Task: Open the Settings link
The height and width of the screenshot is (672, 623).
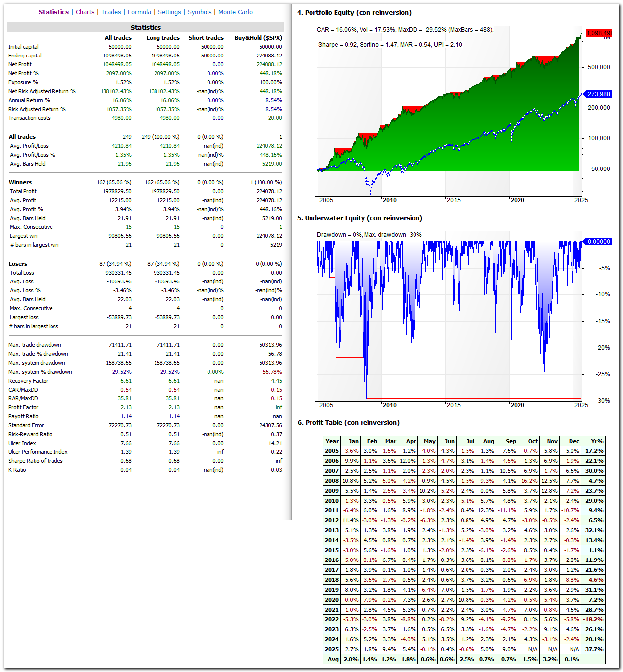Action: 169,12
